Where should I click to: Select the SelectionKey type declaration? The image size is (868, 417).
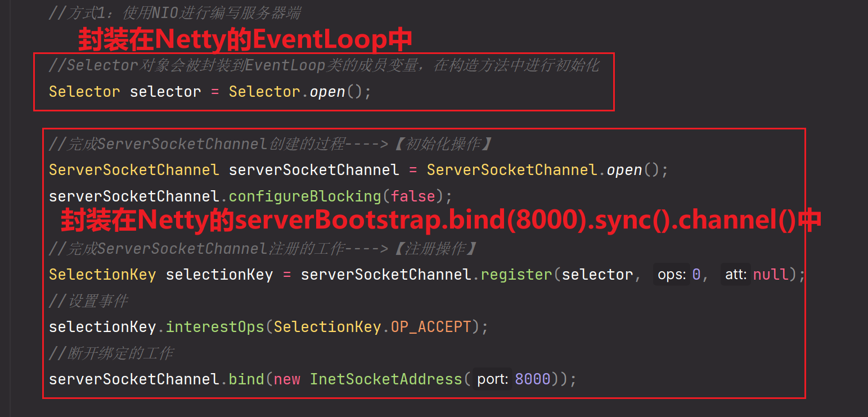pyautogui.click(x=102, y=274)
